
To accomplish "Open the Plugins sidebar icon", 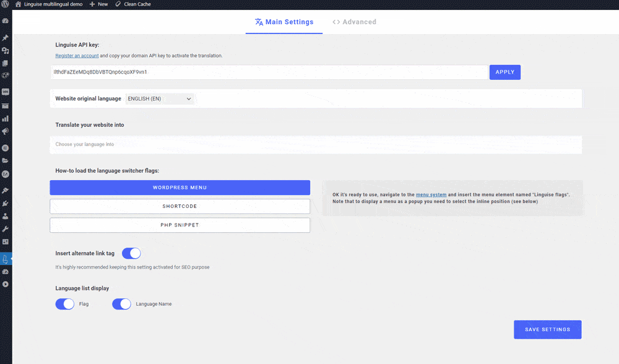I will point(6,202).
